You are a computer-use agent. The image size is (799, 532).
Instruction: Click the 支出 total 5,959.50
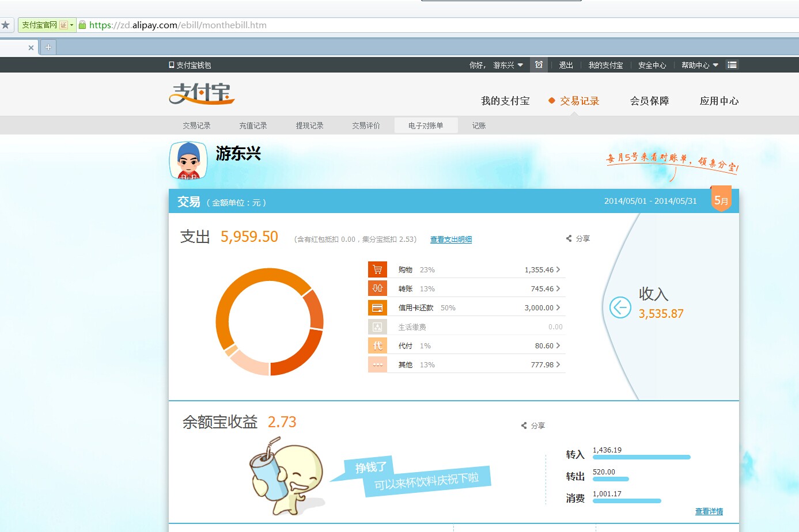point(249,237)
